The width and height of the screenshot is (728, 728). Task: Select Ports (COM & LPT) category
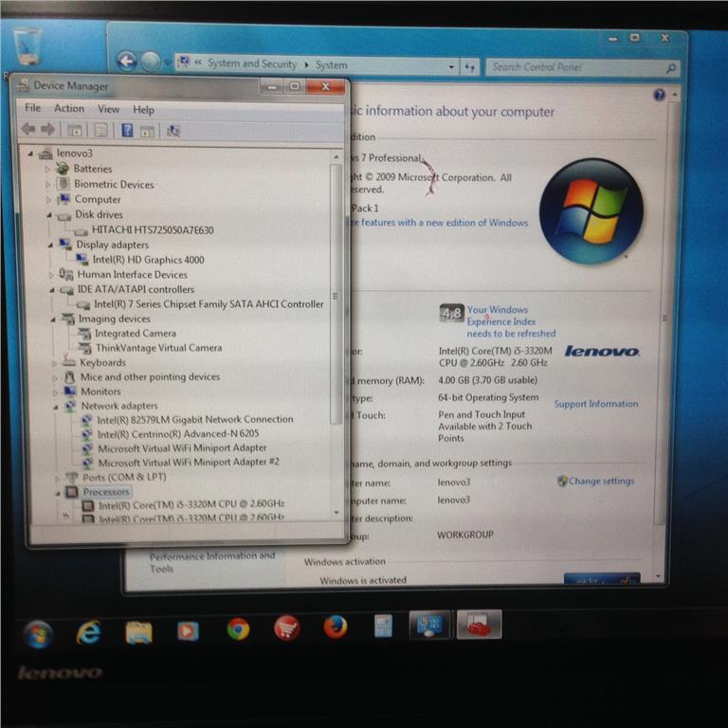(x=124, y=477)
